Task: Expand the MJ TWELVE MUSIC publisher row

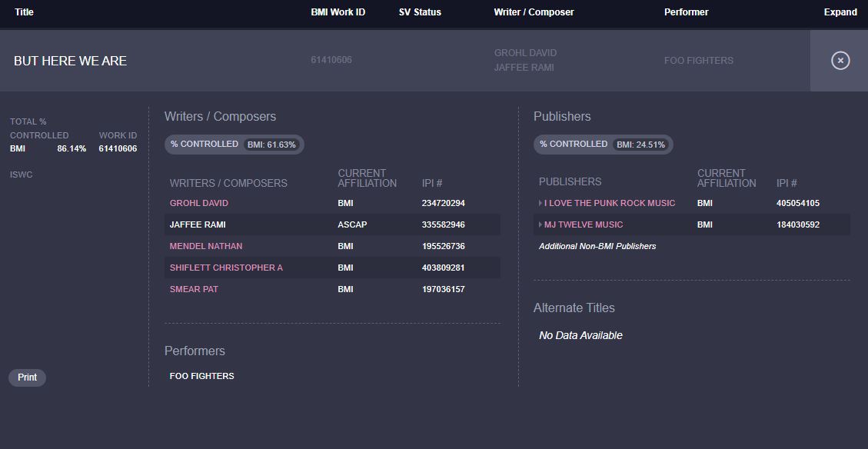Action: click(540, 224)
